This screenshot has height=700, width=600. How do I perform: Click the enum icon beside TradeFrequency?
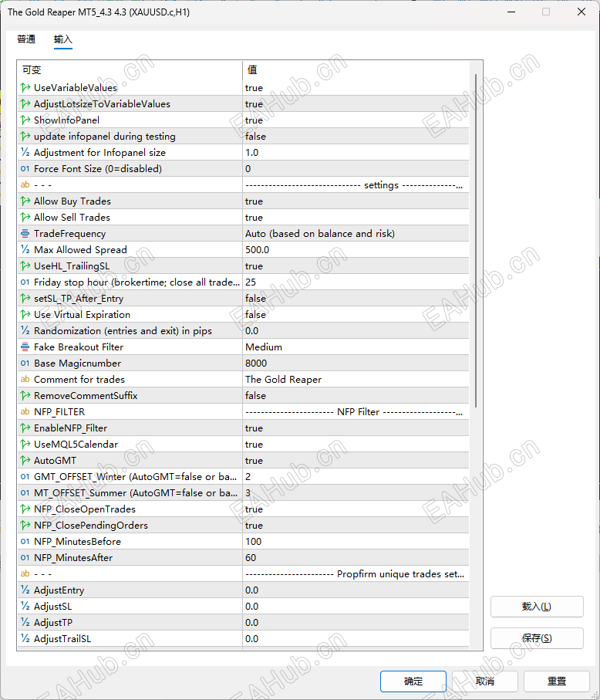[25, 234]
